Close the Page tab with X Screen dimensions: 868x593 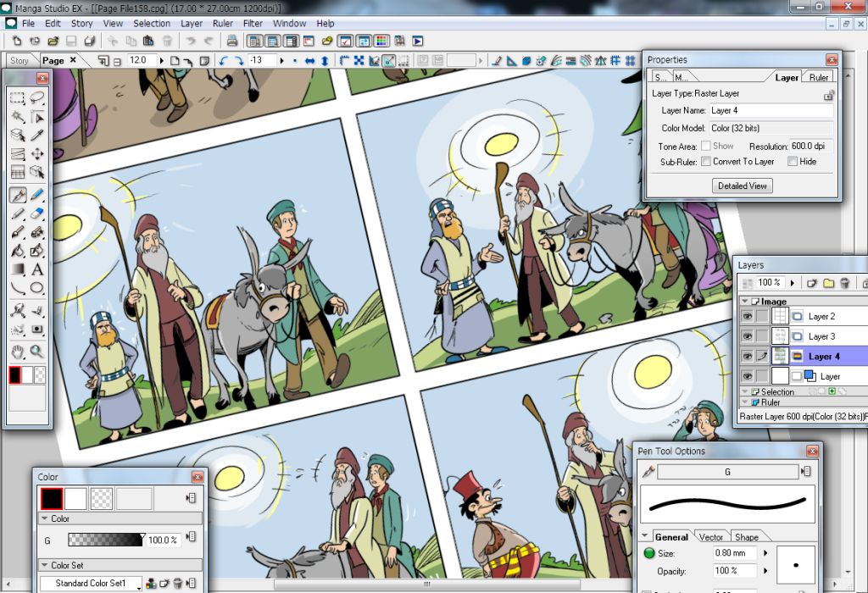pyautogui.click(x=73, y=60)
